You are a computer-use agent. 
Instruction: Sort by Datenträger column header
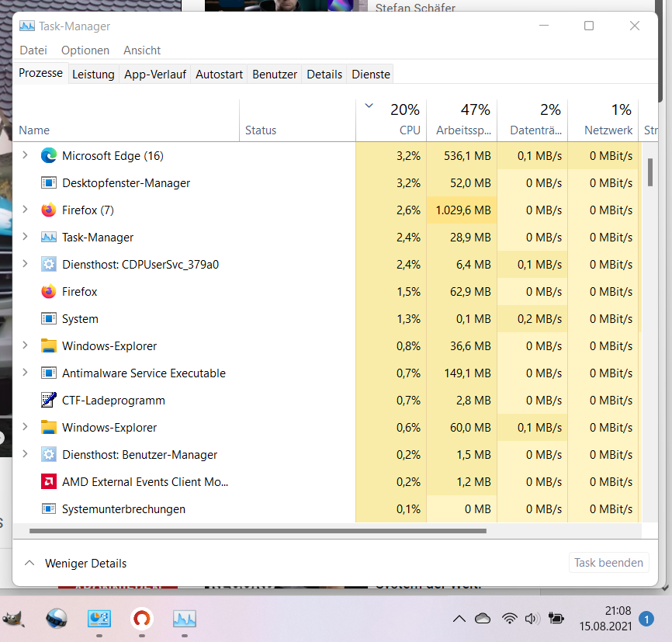click(x=533, y=120)
